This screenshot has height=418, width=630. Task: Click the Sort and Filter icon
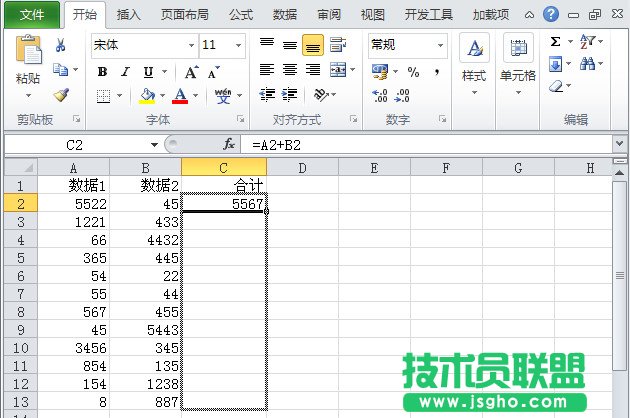[587, 41]
